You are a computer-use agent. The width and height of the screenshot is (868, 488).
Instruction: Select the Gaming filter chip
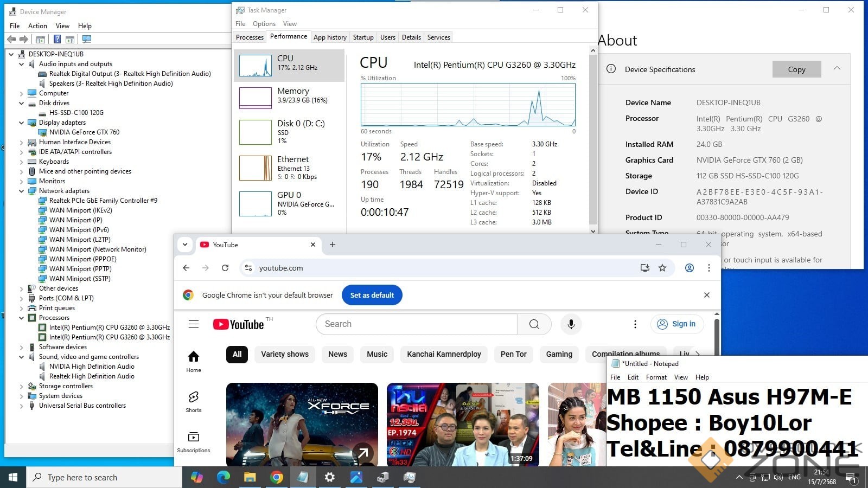point(559,354)
